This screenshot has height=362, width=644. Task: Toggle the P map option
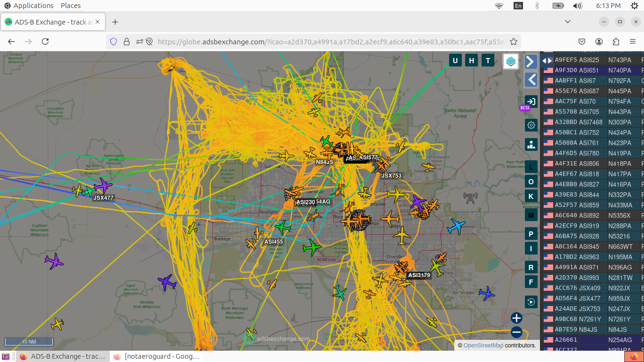tap(531, 234)
